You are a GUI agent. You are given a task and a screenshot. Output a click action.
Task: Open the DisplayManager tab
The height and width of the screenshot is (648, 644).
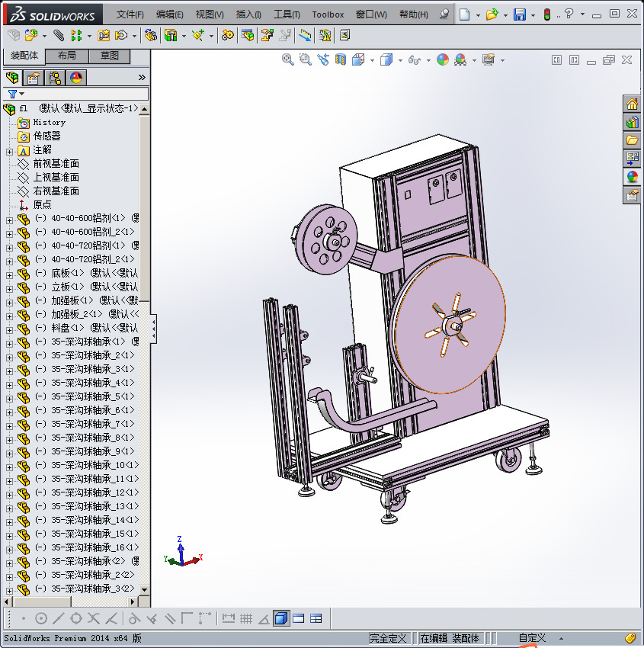pyautogui.click(x=76, y=77)
